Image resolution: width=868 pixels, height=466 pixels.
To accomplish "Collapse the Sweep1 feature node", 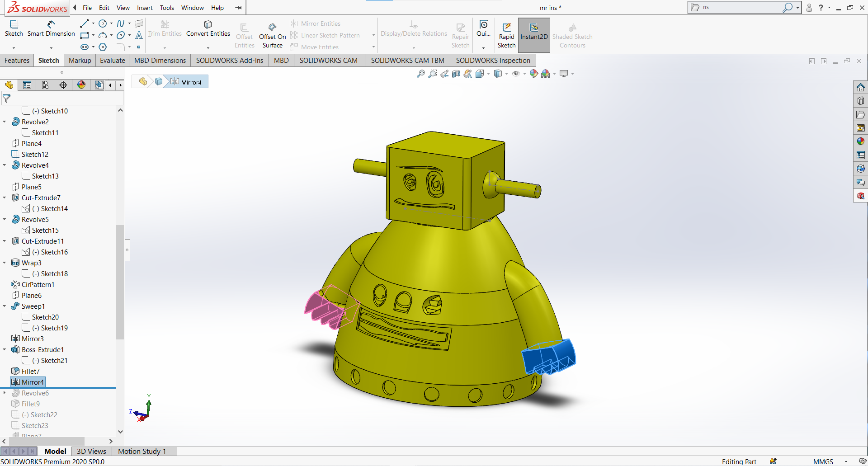I will [x=5, y=306].
